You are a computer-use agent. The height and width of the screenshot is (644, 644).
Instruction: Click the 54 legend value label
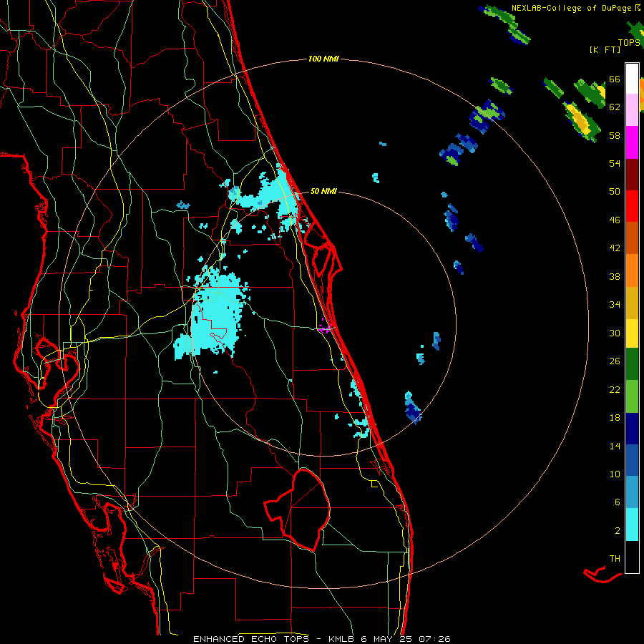(x=615, y=163)
